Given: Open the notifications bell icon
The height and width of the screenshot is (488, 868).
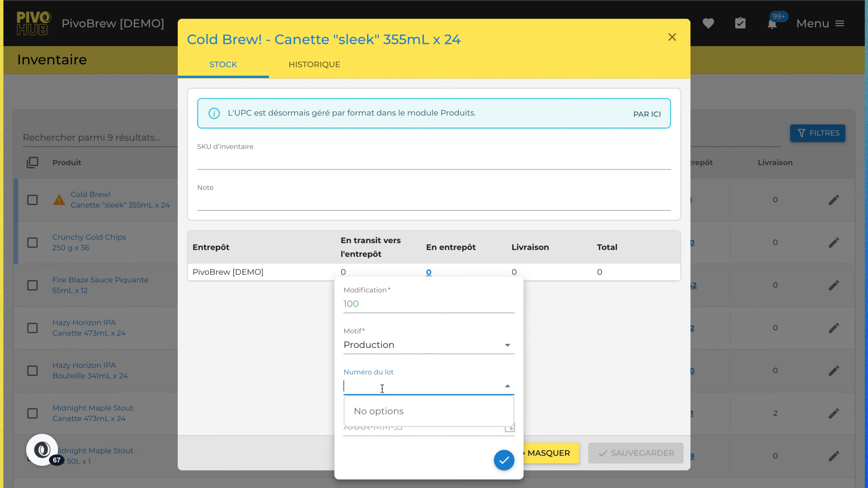Looking at the screenshot, I should pos(772,24).
